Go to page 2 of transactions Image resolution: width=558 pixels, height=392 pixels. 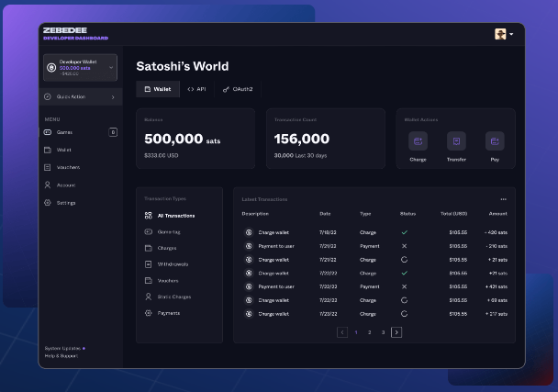(369, 332)
